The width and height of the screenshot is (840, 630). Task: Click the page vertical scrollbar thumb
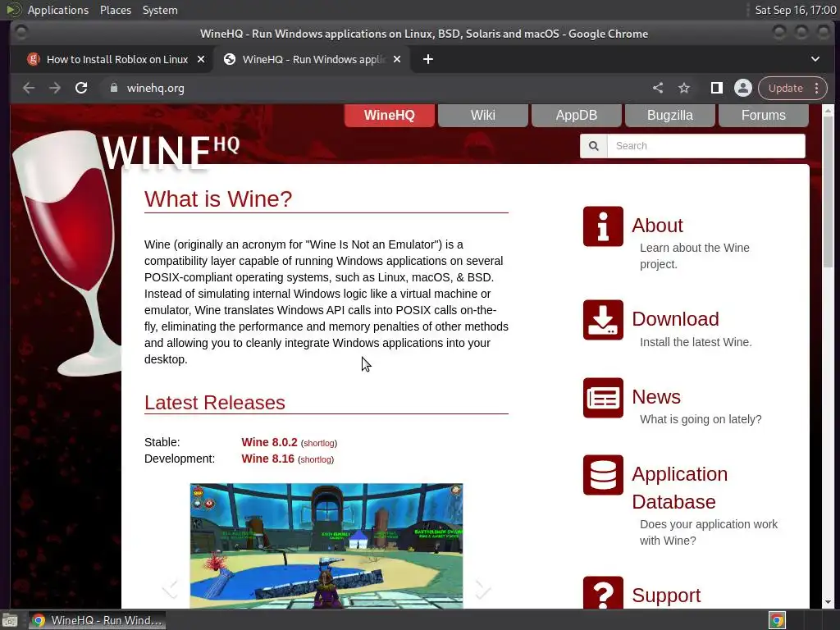(829, 192)
